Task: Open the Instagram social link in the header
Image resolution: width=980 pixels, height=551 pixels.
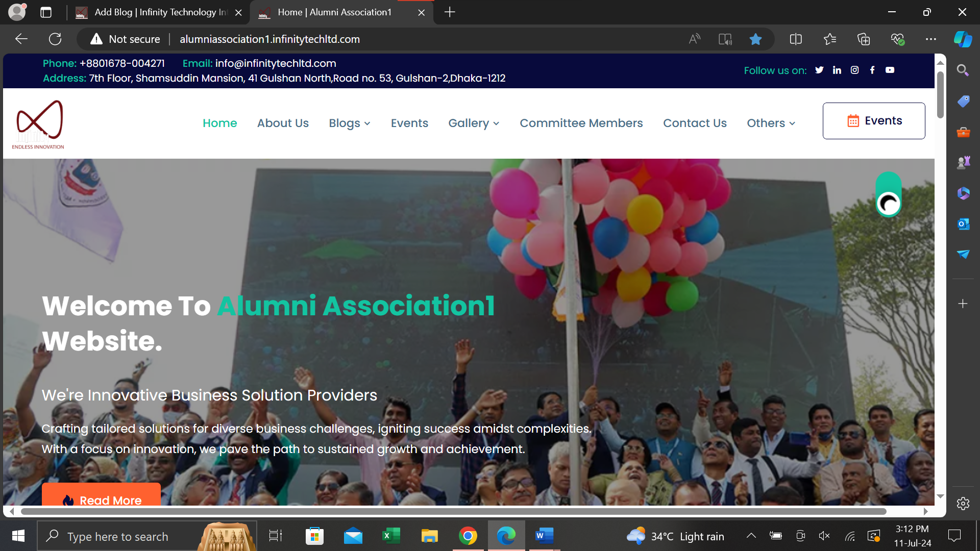Action: (855, 70)
